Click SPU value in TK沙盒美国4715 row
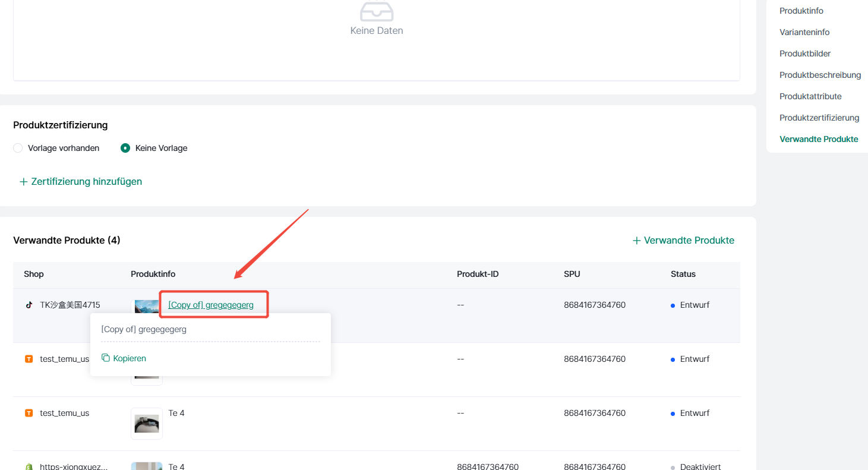 point(595,305)
